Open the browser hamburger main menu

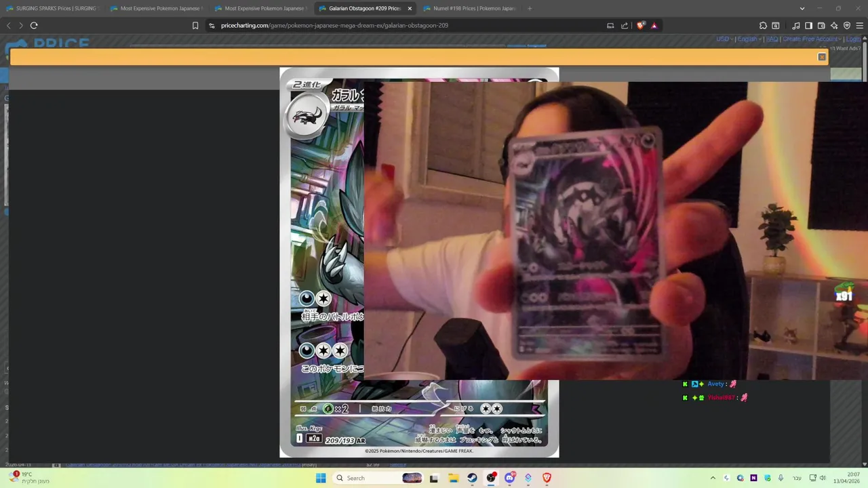pos(859,26)
